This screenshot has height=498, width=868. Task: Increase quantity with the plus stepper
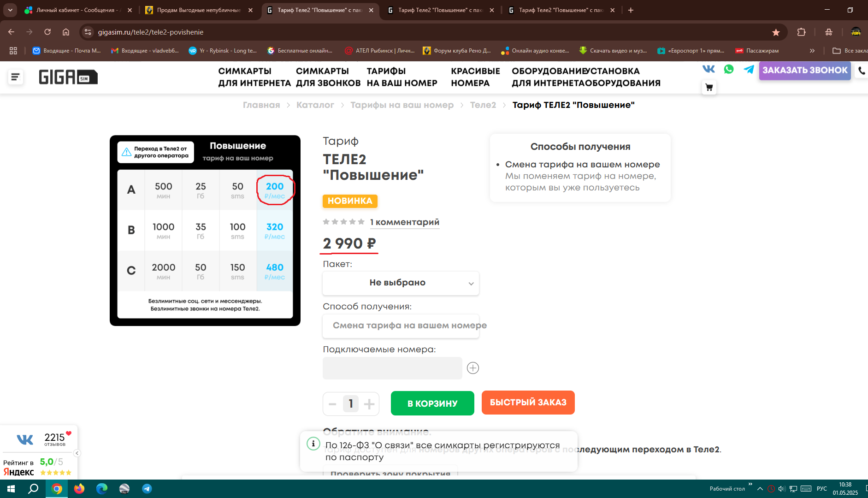tap(369, 404)
